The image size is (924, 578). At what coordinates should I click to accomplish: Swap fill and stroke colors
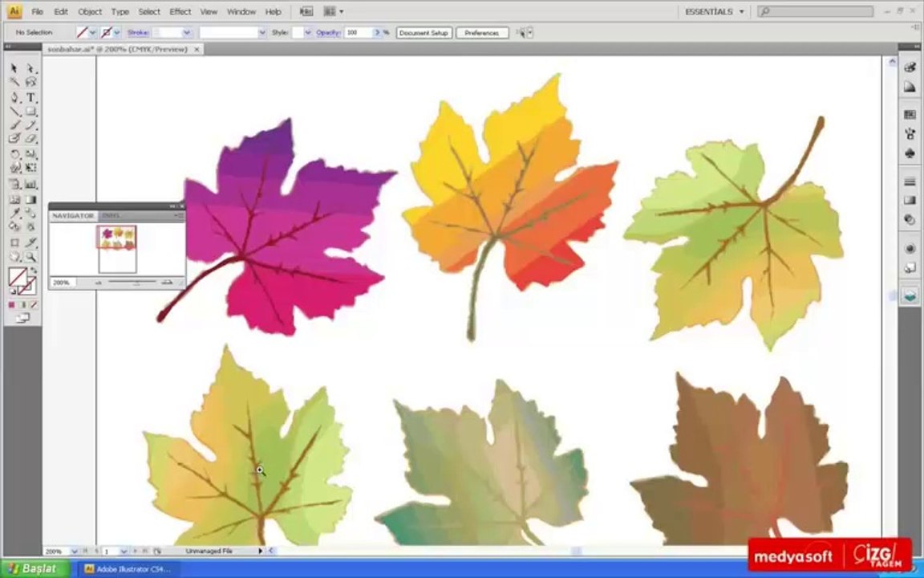[34, 271]
